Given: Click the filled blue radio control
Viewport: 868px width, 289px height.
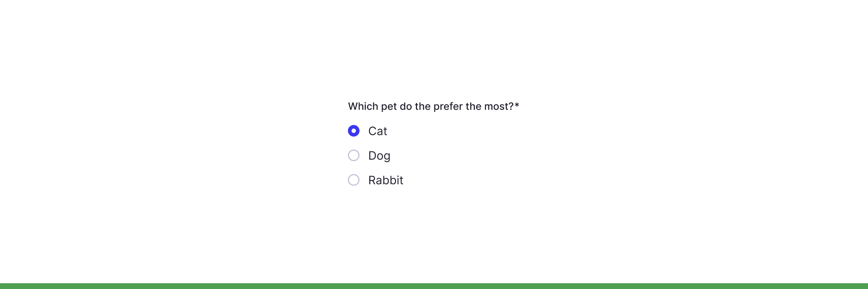Looking at the screenshot, I should point(353,131).
